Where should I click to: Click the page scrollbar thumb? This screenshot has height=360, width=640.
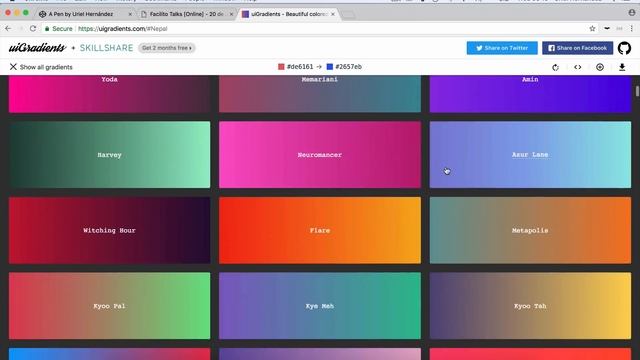[x=637, y=91]
